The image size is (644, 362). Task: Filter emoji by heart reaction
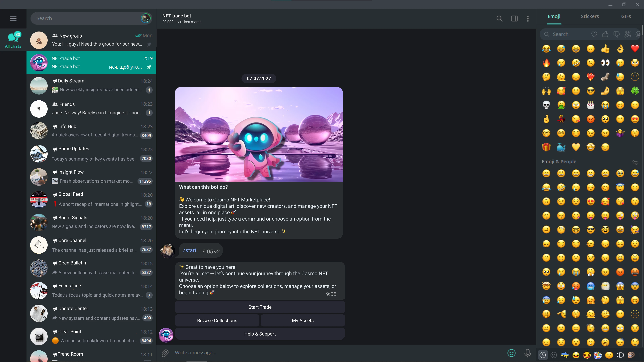click(x=594, y=34)
